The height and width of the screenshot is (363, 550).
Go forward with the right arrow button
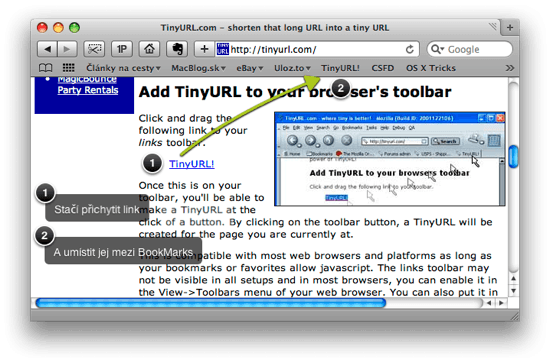point(68,49)
